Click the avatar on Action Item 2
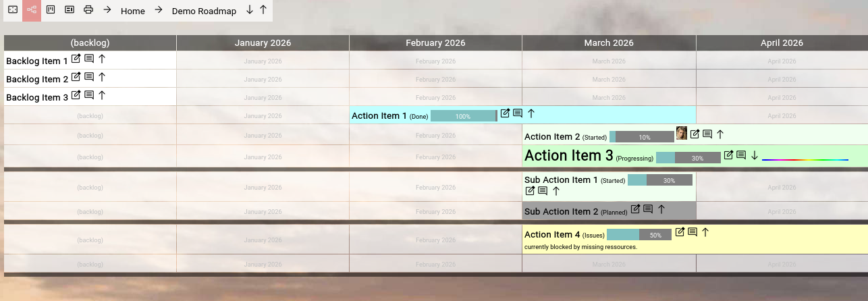868x301 pixels. 682,134
